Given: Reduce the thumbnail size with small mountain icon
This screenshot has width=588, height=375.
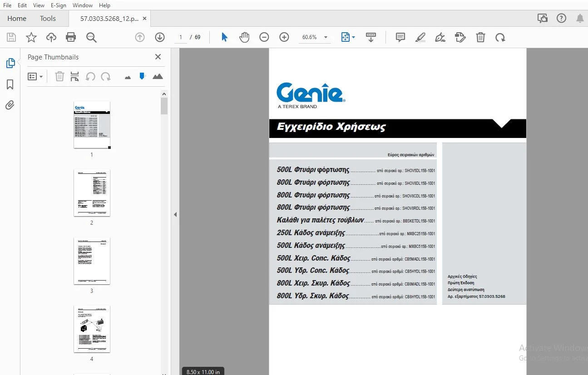Looking at the screenshot, I should [x=128, y=77].
